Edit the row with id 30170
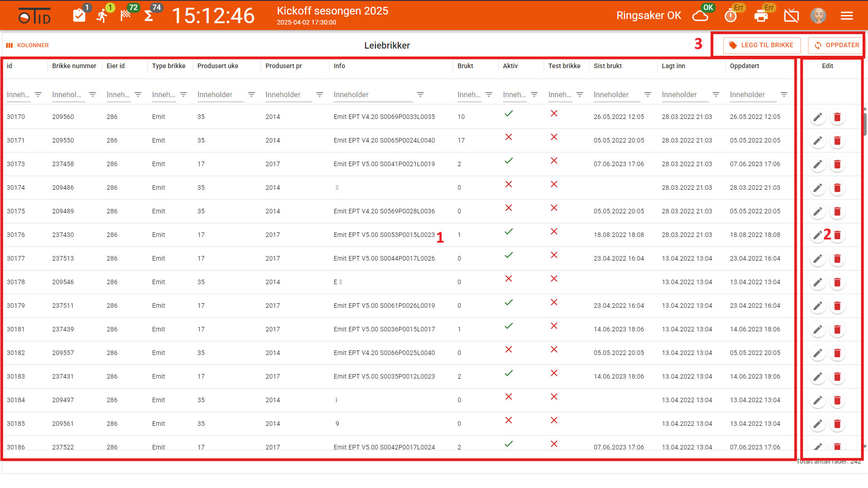Screen dimensions: 868x488 (818, 117)
